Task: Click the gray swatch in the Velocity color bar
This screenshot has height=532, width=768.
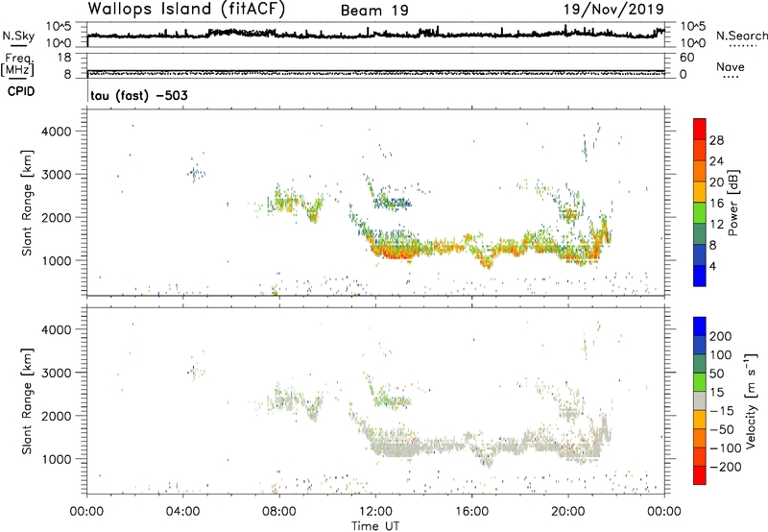Action: 700,400
